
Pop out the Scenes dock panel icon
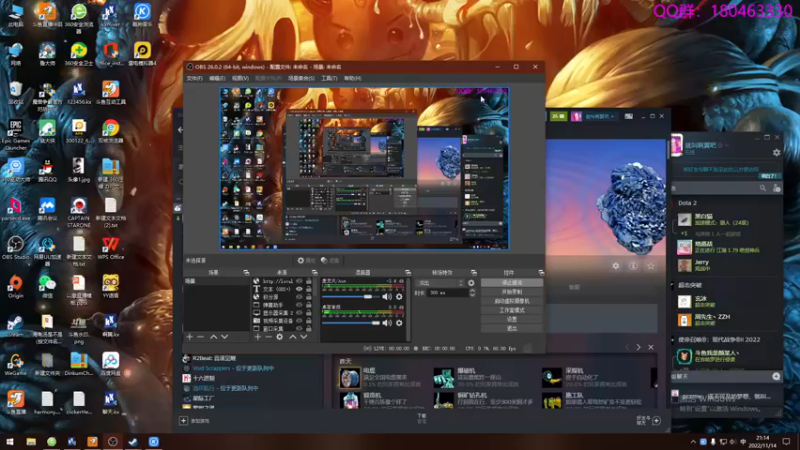[x=246, y=272]
